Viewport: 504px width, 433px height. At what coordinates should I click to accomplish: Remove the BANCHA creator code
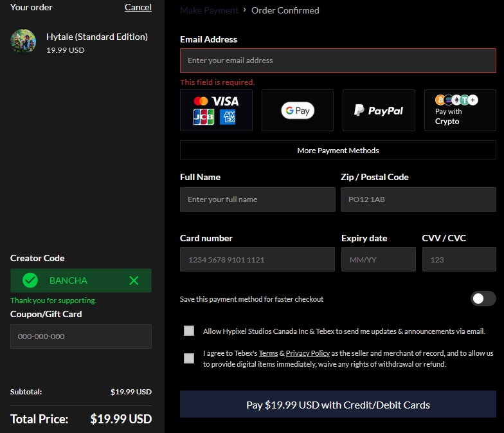click(x=134, y=281)
